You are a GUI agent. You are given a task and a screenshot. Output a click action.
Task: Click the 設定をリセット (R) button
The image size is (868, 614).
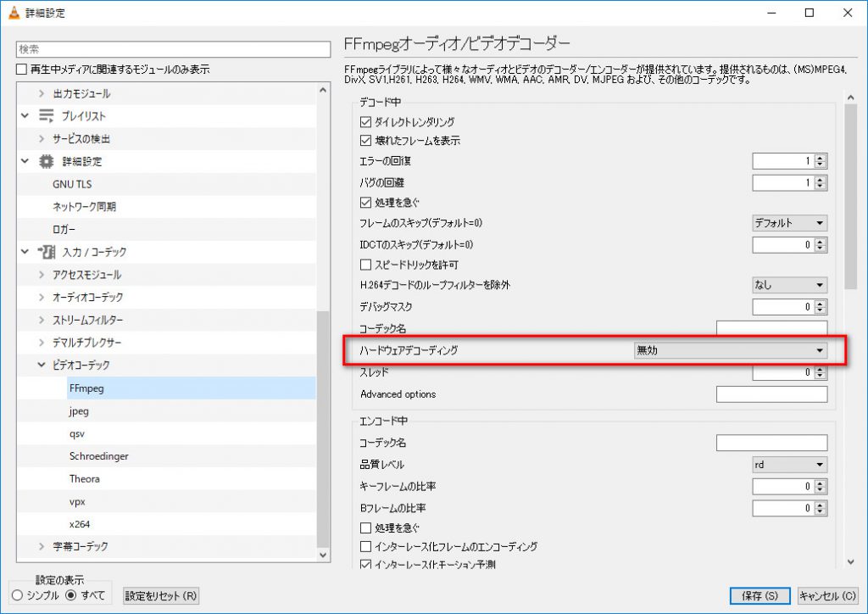click(160, 595)
